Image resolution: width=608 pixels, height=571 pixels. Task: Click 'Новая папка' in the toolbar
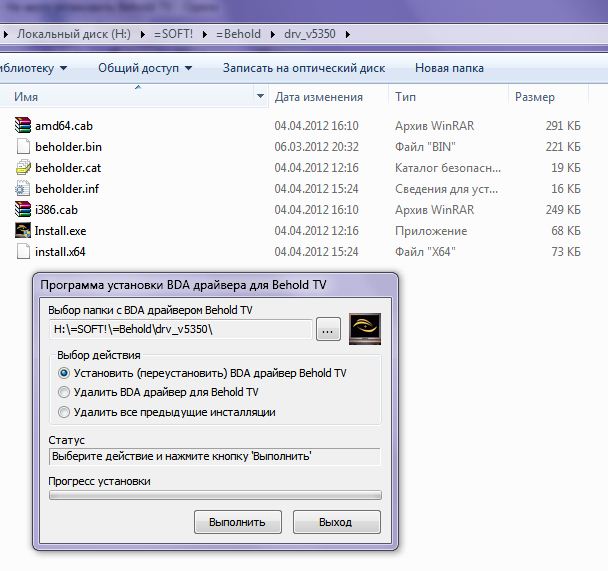point(449,68)
